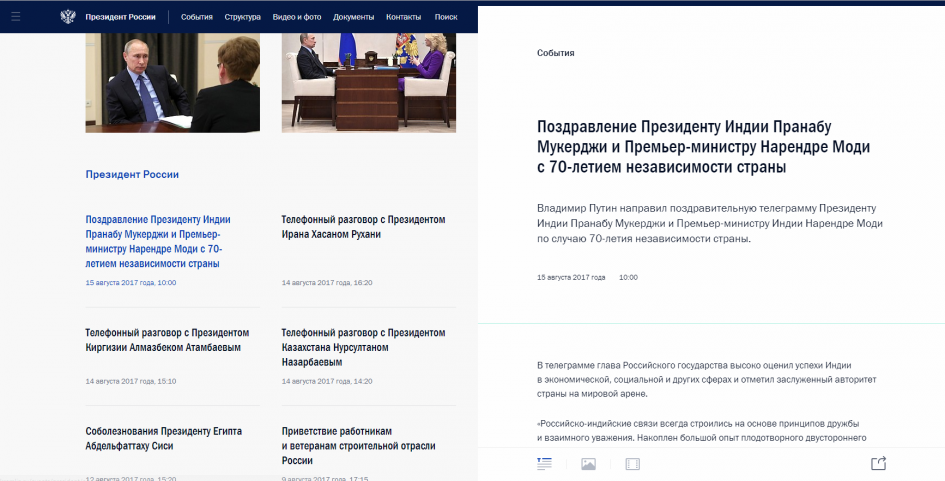Open the События menu item
This screenshot has height=481, width=945.
coord(196,17)
